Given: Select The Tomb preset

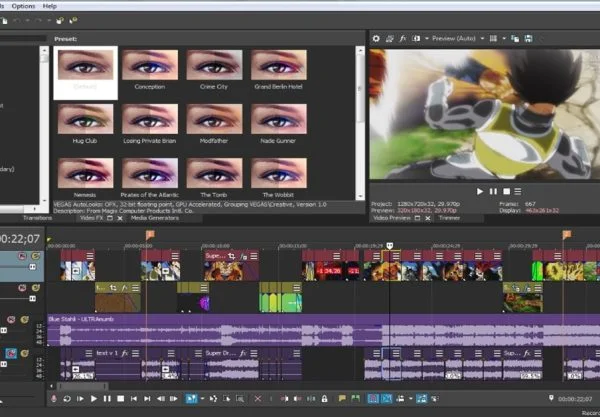Looking at the screenshot, I should click(214, 178).
